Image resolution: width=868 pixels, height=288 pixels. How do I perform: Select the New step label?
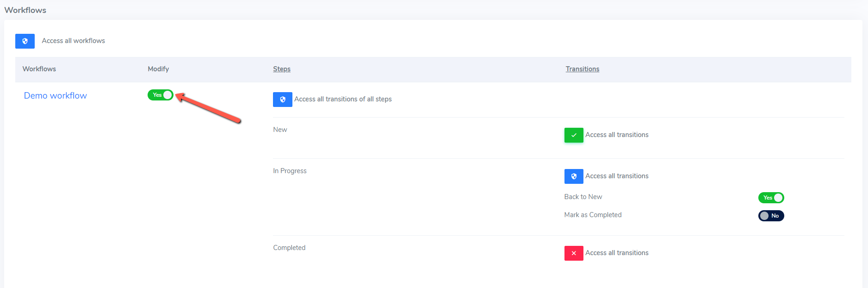click(x=280, y=130)
